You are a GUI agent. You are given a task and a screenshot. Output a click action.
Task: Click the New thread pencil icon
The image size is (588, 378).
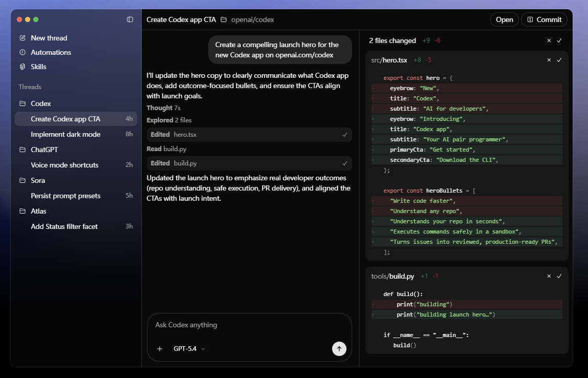(23, 38)
